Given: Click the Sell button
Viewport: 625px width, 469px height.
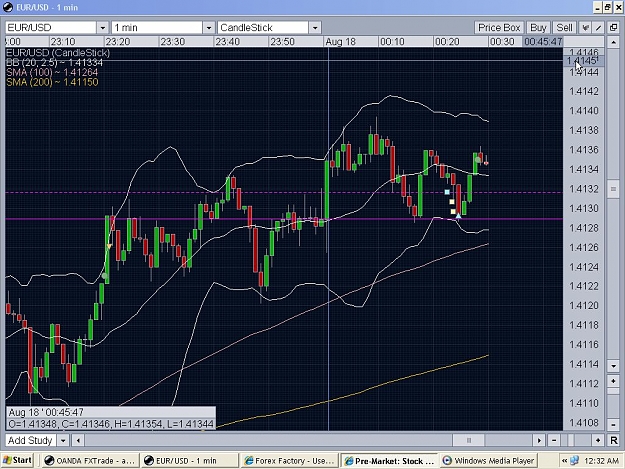Looking at the screenshot, I should pyautogui.click(x=564, y=27).
